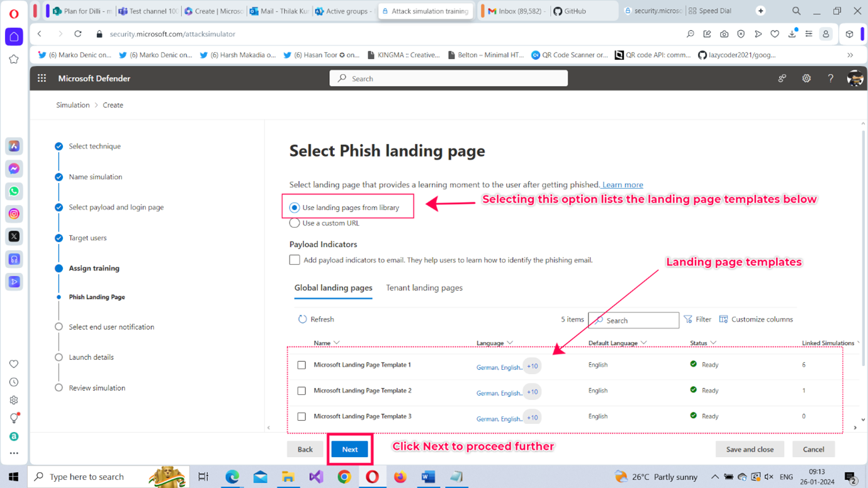Select the Use a custom URL option
This screenshot has height=488, width=868.
[x=295, y=223]
